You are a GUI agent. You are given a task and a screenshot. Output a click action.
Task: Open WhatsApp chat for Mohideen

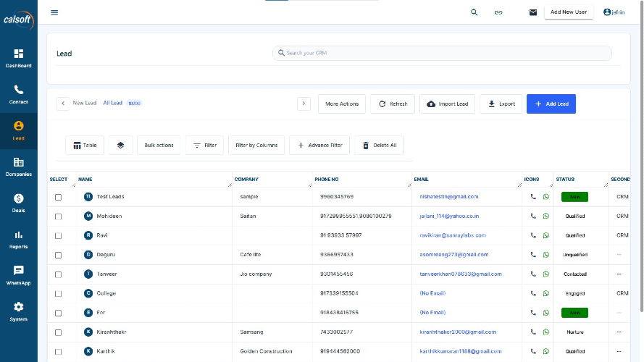pyautogui.click(x=546, y=216)
